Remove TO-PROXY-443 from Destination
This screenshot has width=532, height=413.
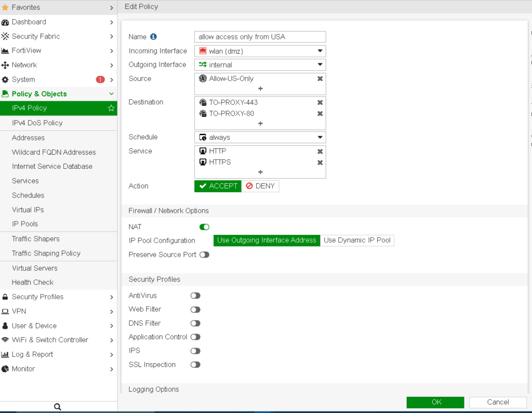(x=320, y=102)
